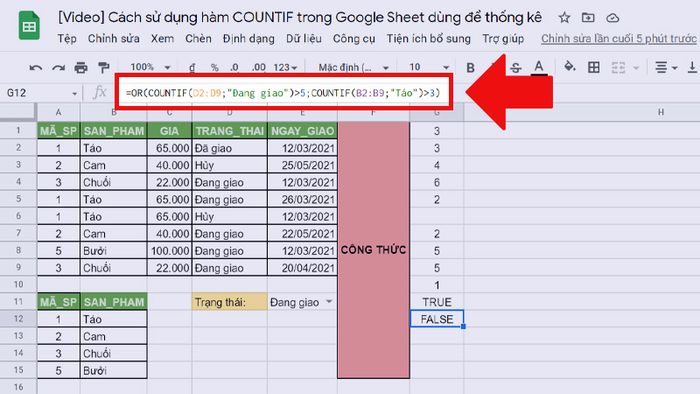Open font family Mặc định dropdown
This screenshot has height=394, width=700.
[x=353, y=68]
